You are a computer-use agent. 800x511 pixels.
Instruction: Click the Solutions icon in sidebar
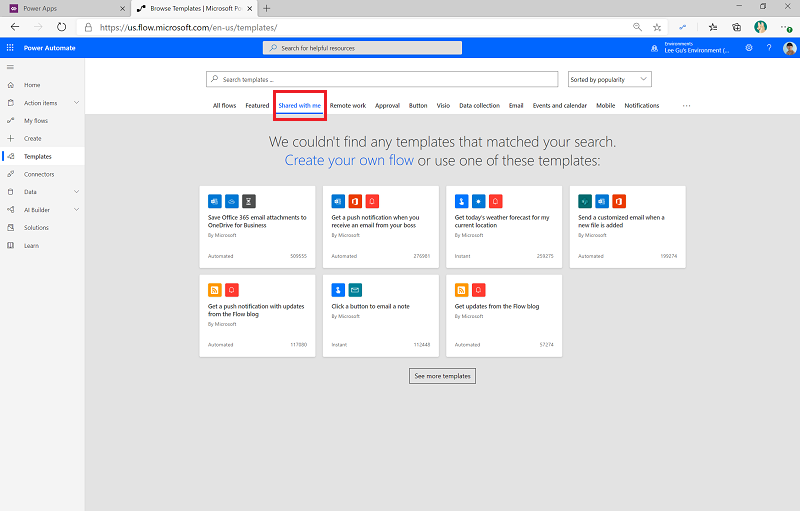[11, 228]
